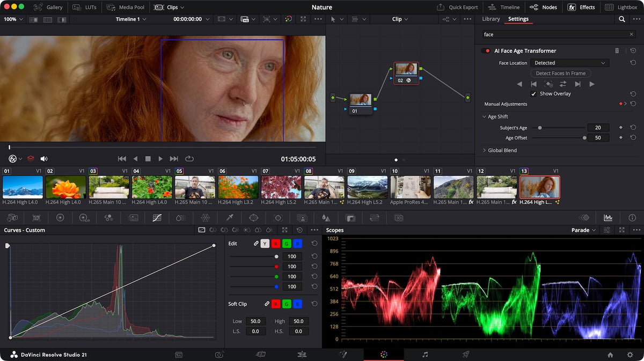Adjust the Subject's Age slider handle
Image resolution: width=644 pixels, height=361 pixels.
coord(540,128)
